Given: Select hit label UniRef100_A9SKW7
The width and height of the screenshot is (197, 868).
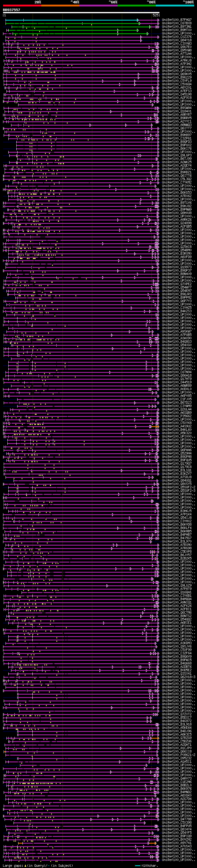Looking at the screenshot, I should point(177,331).
